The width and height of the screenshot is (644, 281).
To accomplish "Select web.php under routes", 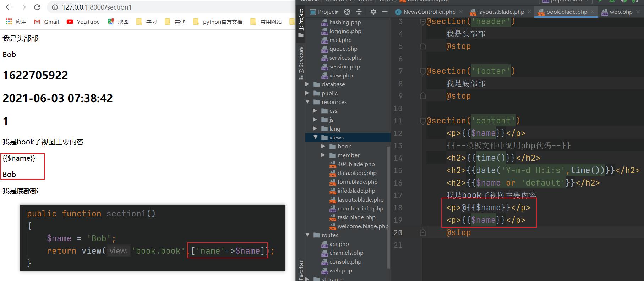I will pos(337,270).
